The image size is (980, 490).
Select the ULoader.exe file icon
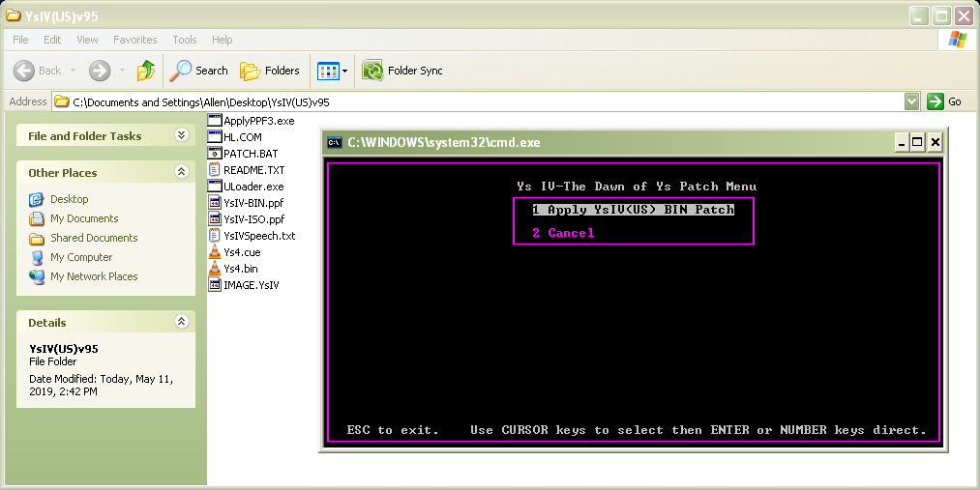pyautogui.click(x=215, y=186)
